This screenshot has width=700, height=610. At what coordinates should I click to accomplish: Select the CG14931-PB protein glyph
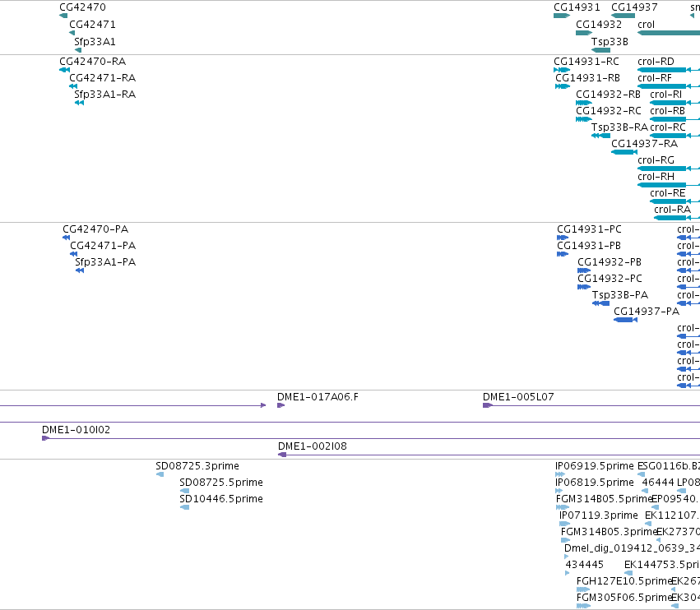(563, 254)
